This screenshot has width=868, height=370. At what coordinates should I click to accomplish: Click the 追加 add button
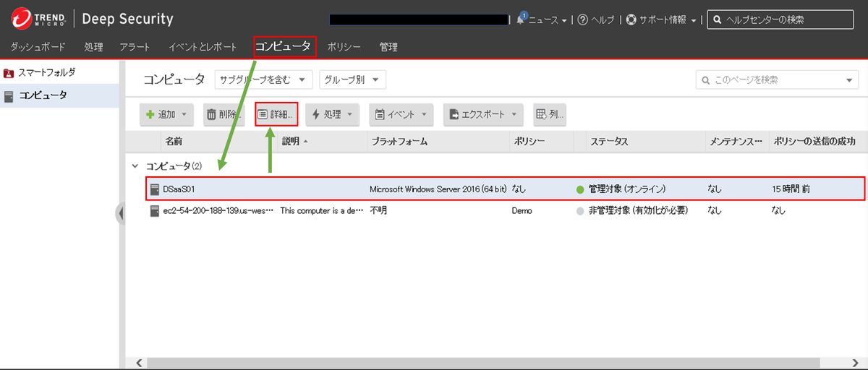coord(166,114)
